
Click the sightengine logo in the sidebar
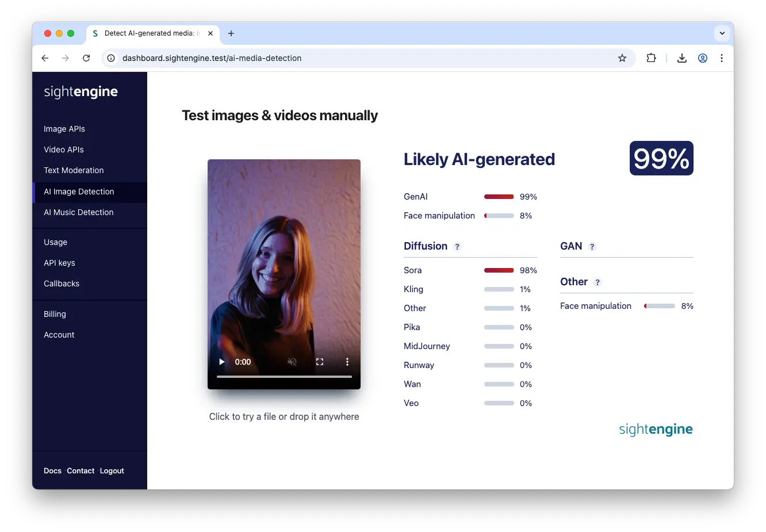point(80,91)
